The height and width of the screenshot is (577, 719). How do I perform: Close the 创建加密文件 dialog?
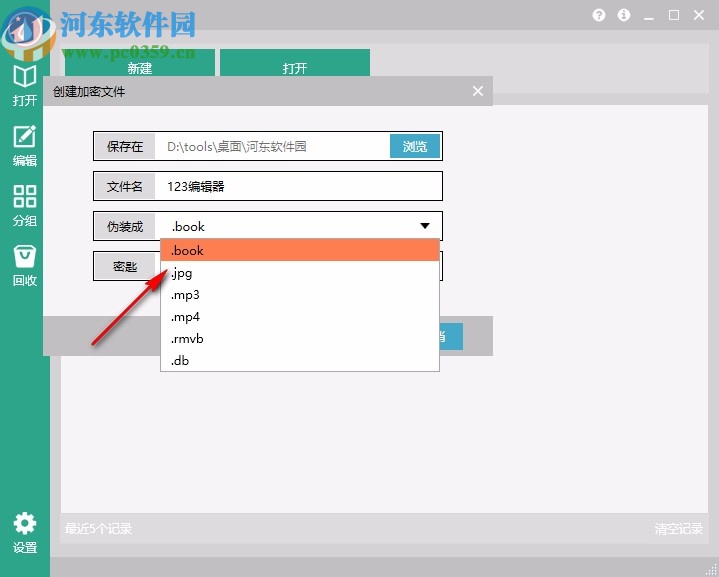[x=478, y=91]
